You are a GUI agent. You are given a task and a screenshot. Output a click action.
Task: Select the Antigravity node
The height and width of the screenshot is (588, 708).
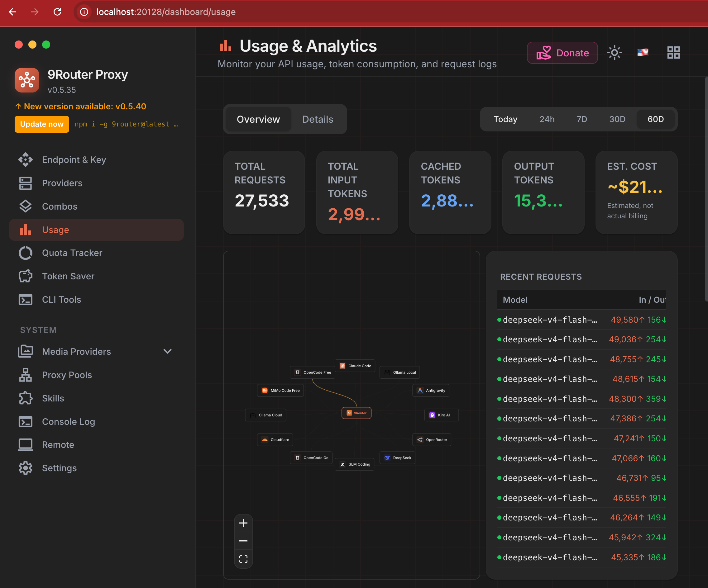[x=431, y=390]
